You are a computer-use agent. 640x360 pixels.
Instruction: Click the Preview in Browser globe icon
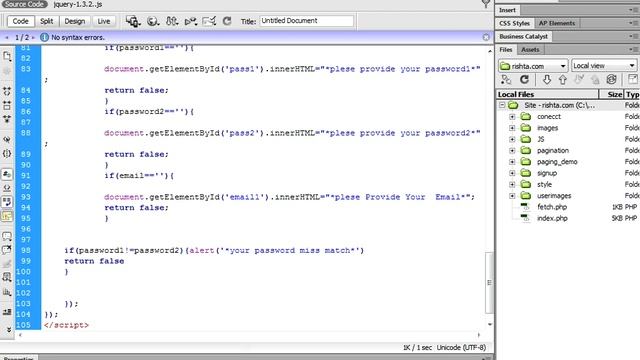(153, 21)
